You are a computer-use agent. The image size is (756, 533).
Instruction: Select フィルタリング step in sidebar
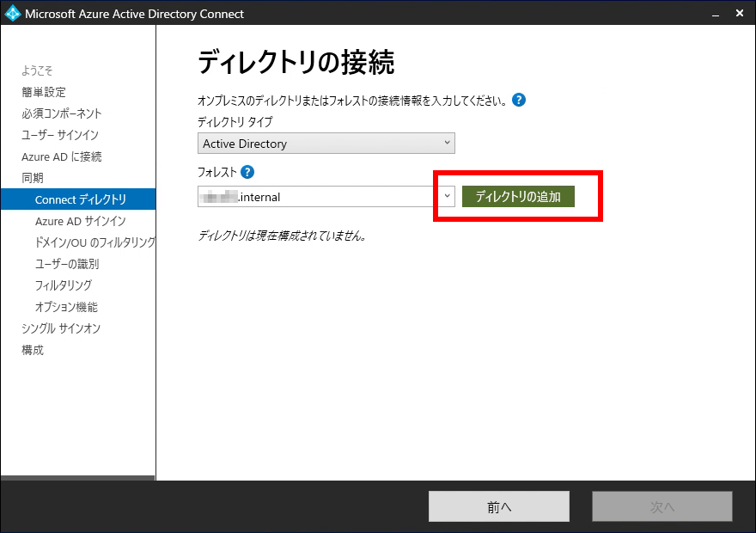tap(64, 285)
